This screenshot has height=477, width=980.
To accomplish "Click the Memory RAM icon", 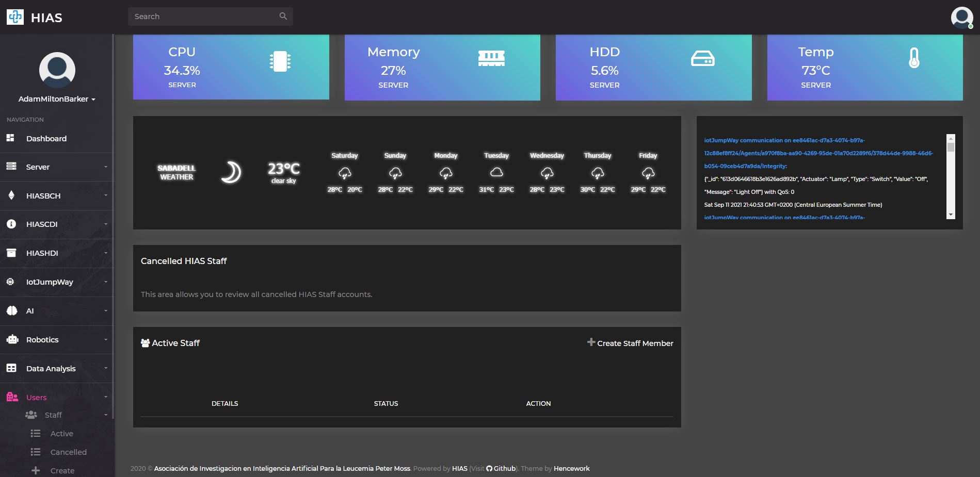I will pos(491,58).
